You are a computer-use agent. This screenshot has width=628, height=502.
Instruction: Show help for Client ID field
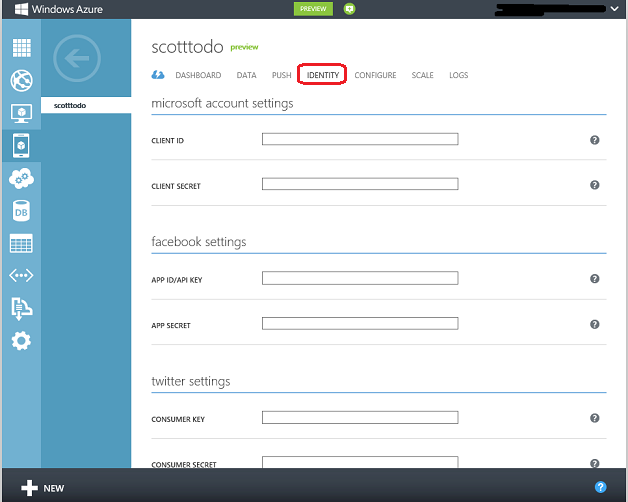tap(594, 140)
